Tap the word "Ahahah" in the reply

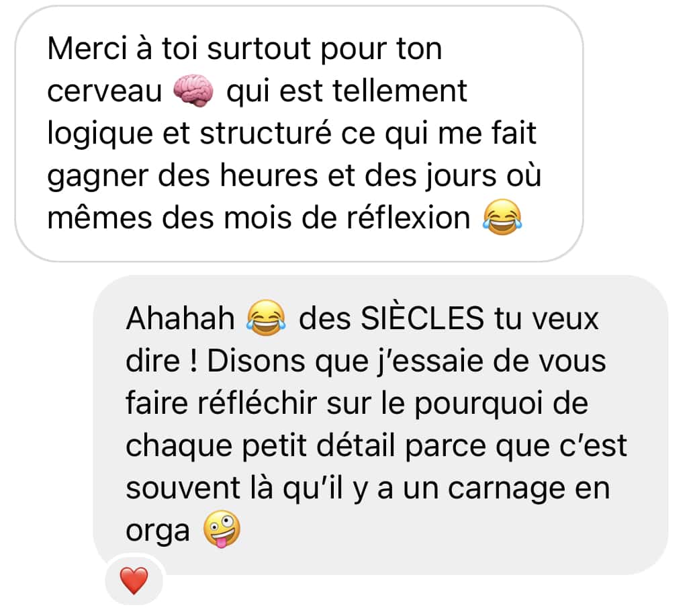point(181,318)
